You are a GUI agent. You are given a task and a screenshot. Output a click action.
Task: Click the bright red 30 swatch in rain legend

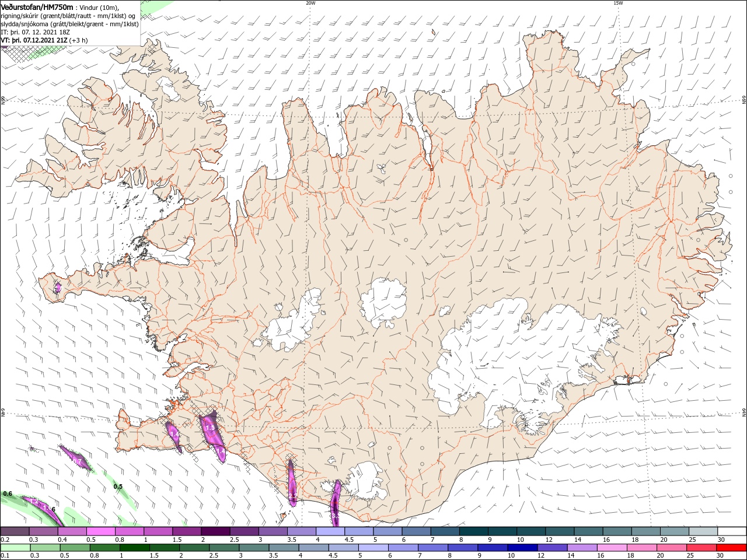[x=731, y=548]
